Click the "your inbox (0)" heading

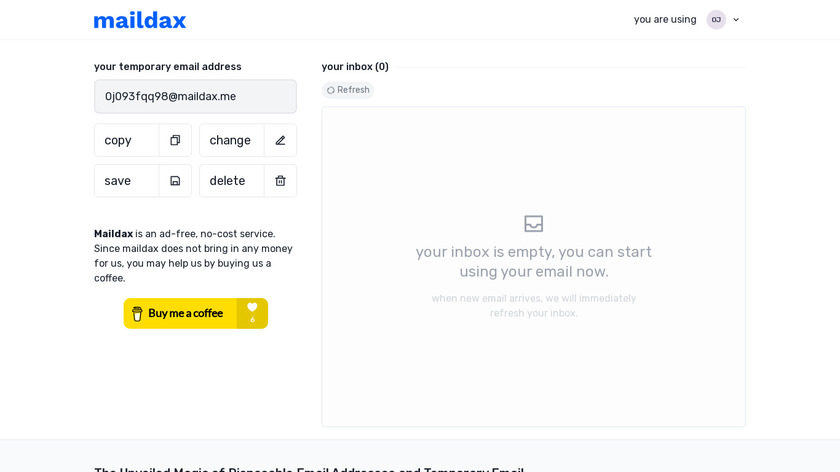pyautogui.click(x=355, y=67)
